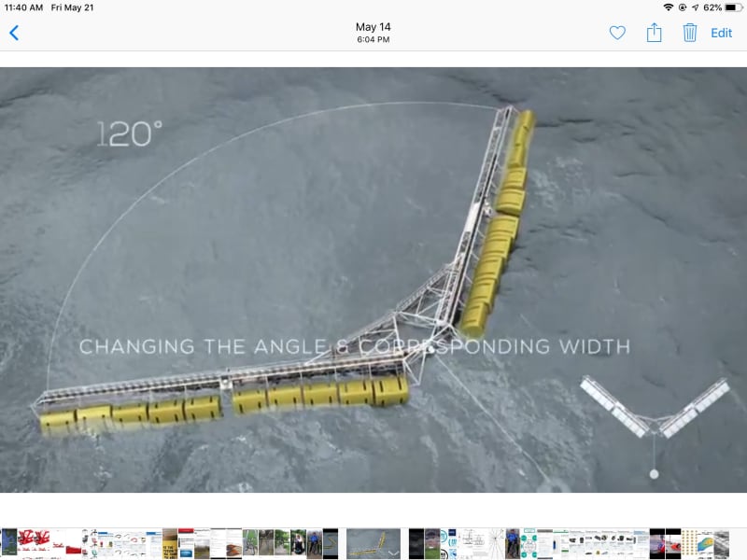The width and height of the screenshot is (747, 560).
Task: Tap the battery indicator icon
Action: [732, 7]
